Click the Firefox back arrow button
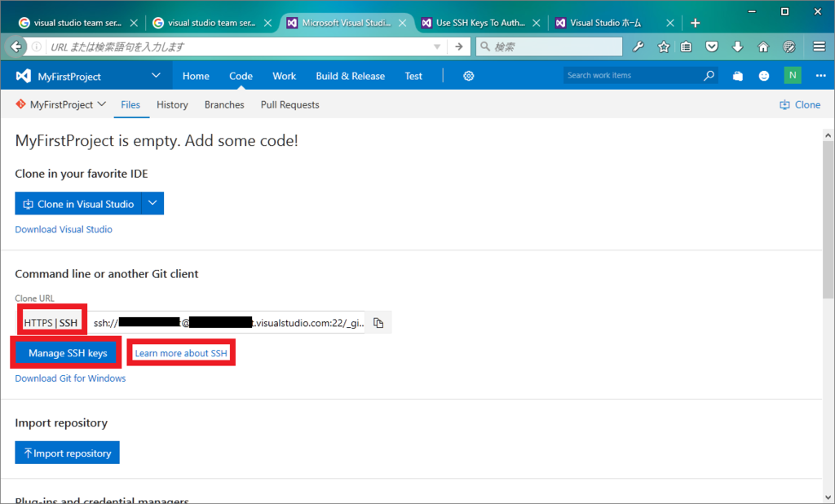 click(16, 46)
